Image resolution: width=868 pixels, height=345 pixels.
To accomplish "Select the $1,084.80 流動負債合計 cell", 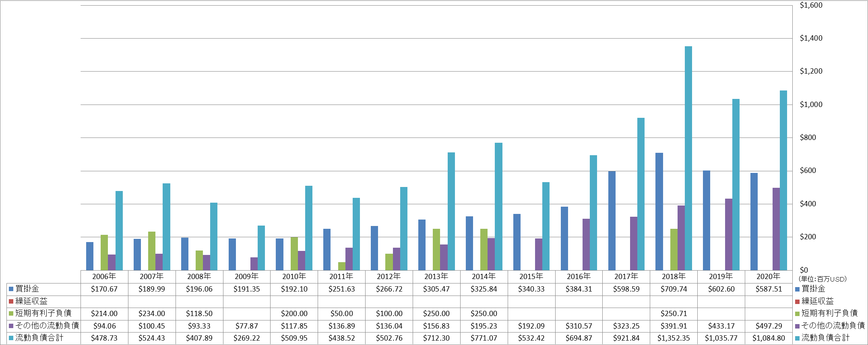I will point(769,338).
